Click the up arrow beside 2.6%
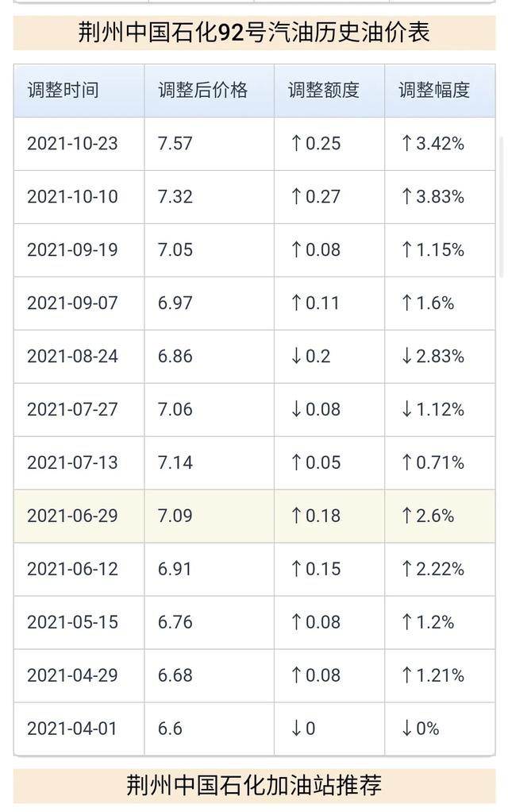This screenshot has height=812, width=508. tap(406, 516)
